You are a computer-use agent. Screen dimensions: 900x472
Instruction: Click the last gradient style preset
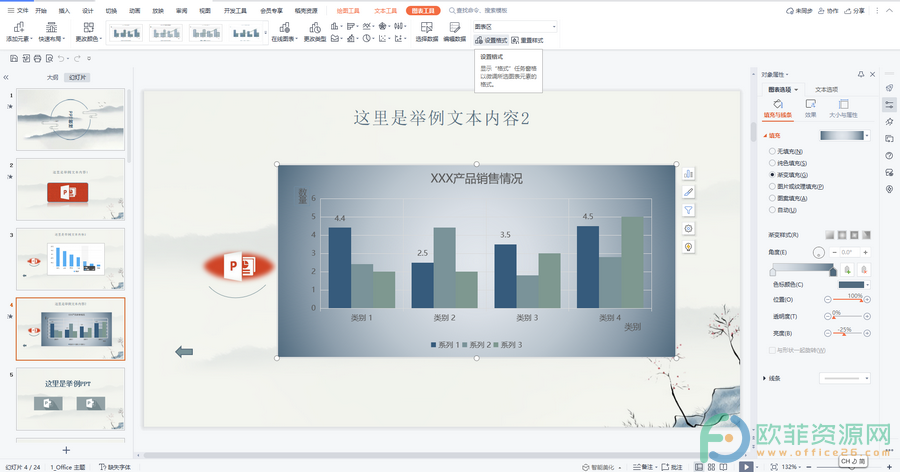pyautogui.click(x=866, y=235)
